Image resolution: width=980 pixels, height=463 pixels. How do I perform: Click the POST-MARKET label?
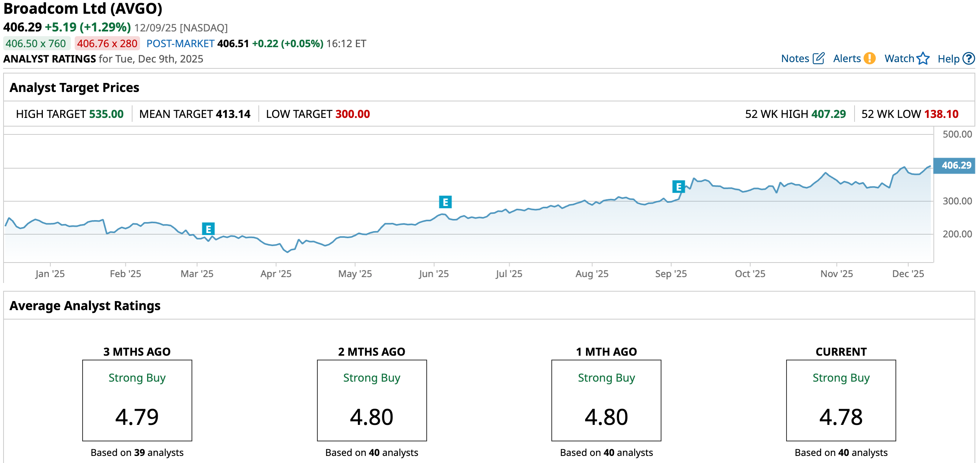181,44
